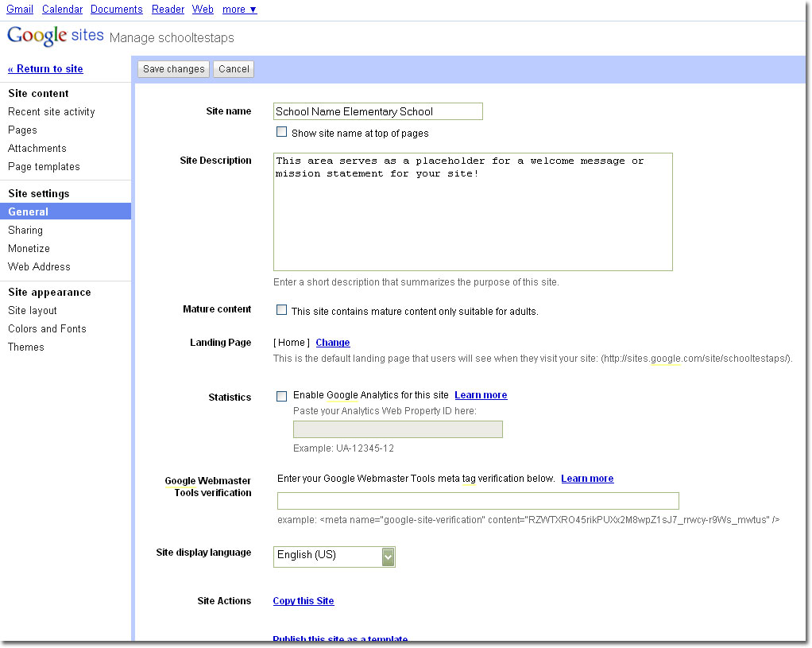The image size is (812, 648).
Task: Open Site layout settings
Action: click(32, 311)
